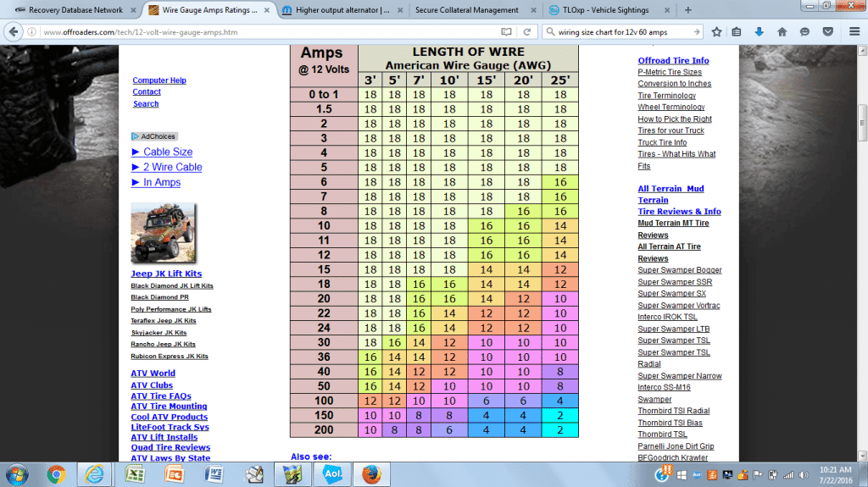Reload the page with refresh icon
This screenshot has height=487, width=868.
528,32
